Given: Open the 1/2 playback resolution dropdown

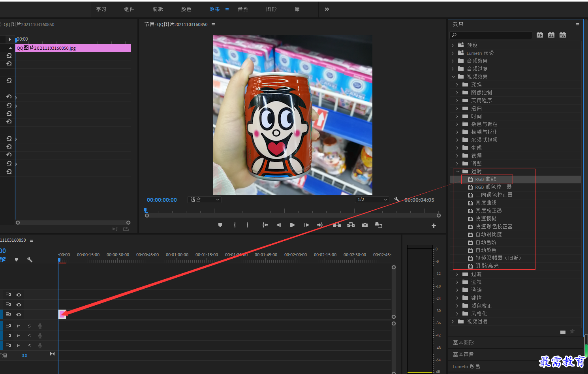Looking at the screenshot, I should tap(372, 199).
